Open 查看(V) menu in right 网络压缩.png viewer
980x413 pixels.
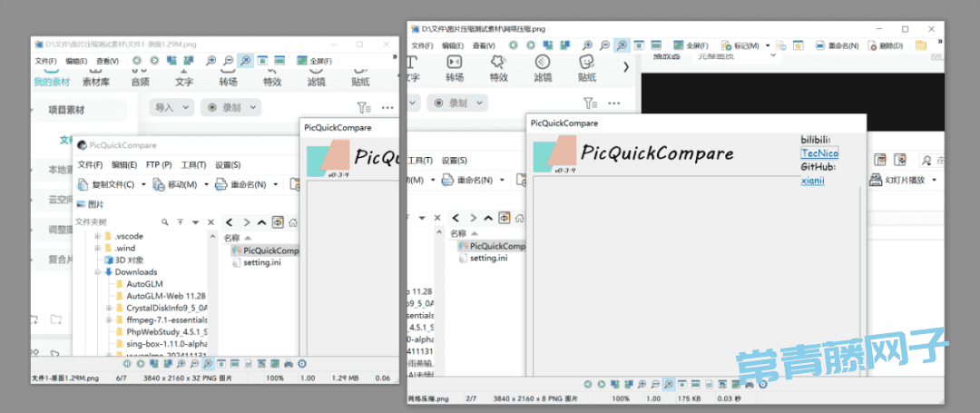coord(484,45)
